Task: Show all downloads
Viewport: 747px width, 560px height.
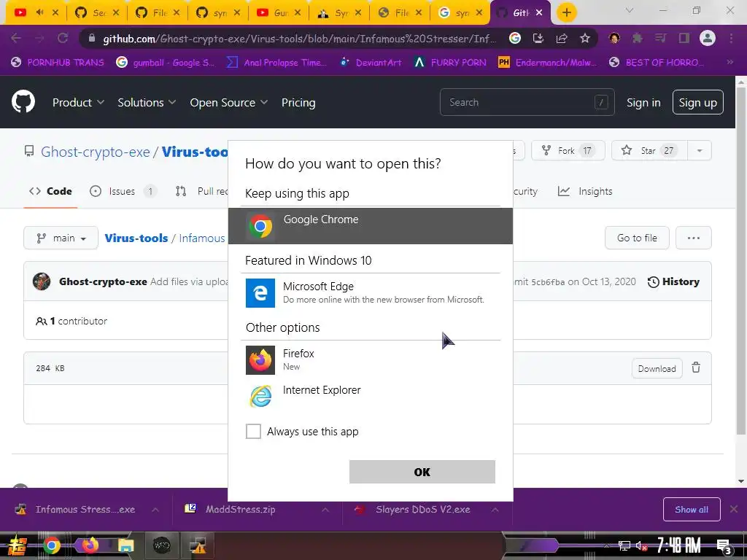Action: coord(692,510)
